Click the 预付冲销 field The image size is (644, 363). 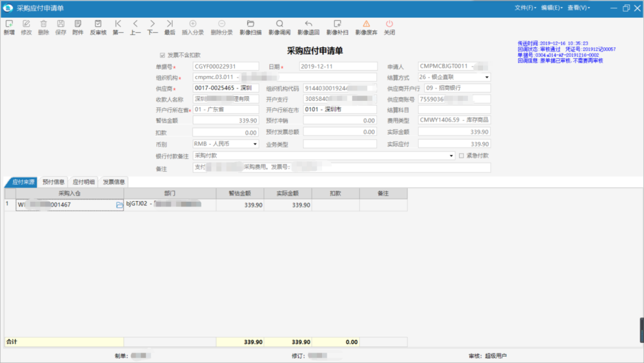click(340, 121)
